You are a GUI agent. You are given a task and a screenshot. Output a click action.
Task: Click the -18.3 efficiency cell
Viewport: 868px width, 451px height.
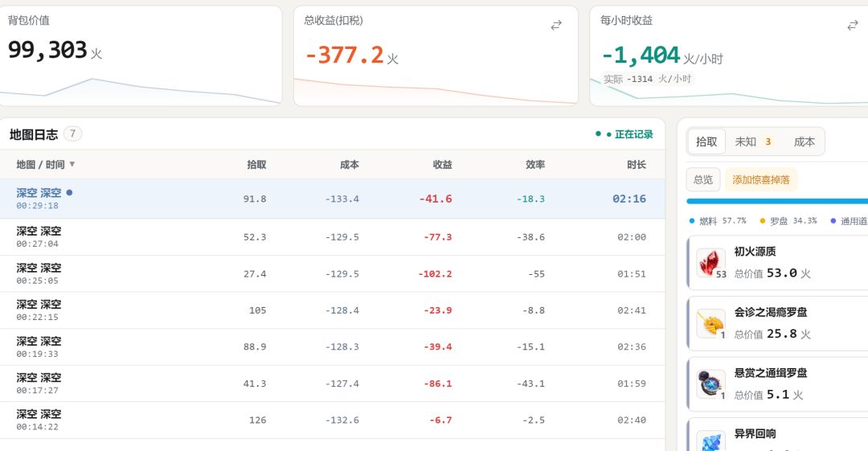[x=530, y=199]
